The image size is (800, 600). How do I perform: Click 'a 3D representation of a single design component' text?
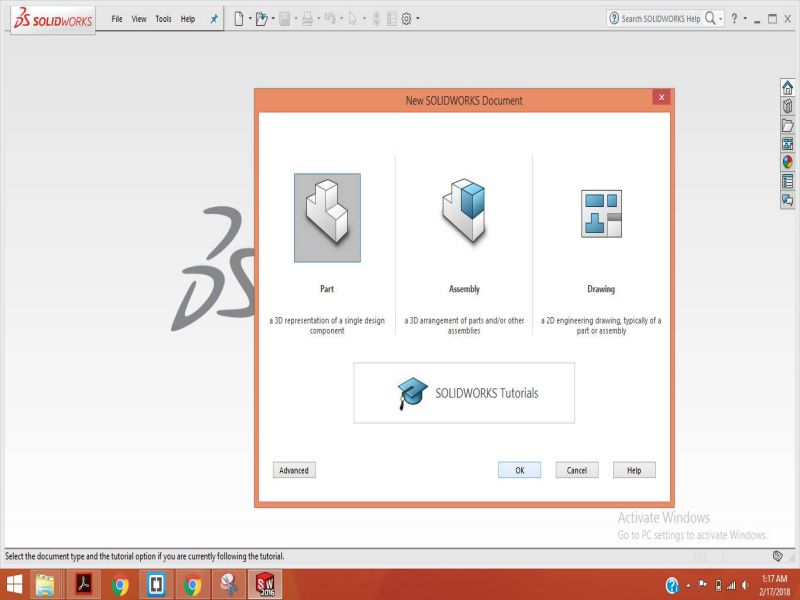(327, 326)
